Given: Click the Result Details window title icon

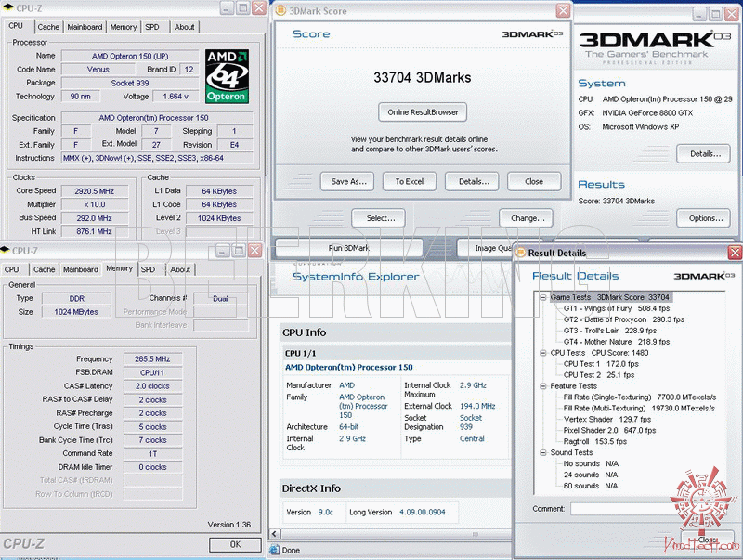Looking at the screenshot, I should click(520, 253).
